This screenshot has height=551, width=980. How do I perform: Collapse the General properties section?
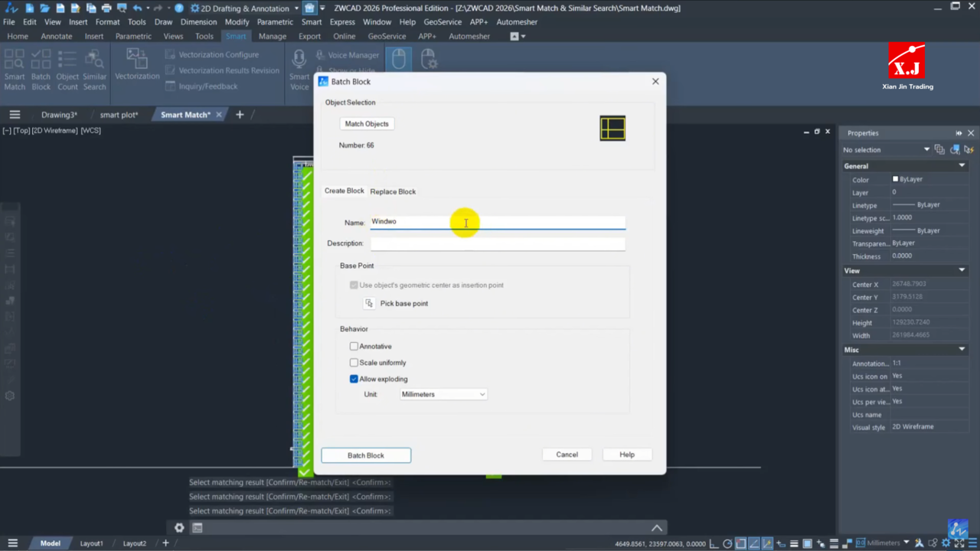pyautogui.click(x=962, y=166)
